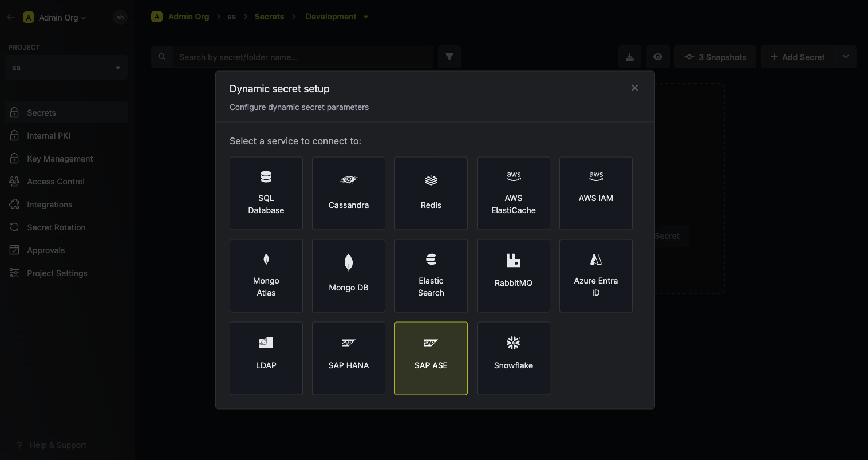Image resolution: width=868 pixels, height=460 pixels.
Task: Click the 'ss' breadcrumb link
Action: click(231, 17)
